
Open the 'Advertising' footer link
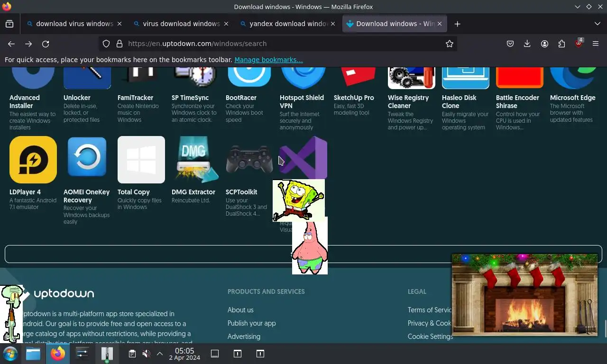(x=244, y=337)
